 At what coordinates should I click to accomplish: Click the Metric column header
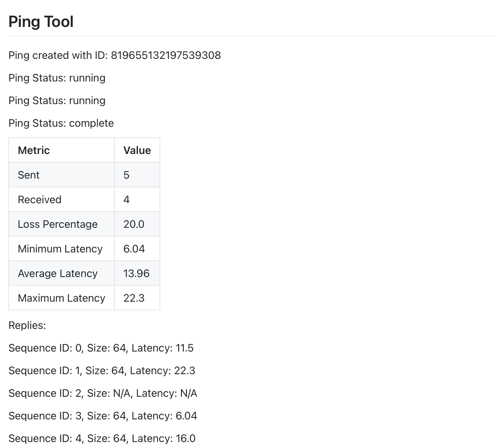click(x=34, y=150)
